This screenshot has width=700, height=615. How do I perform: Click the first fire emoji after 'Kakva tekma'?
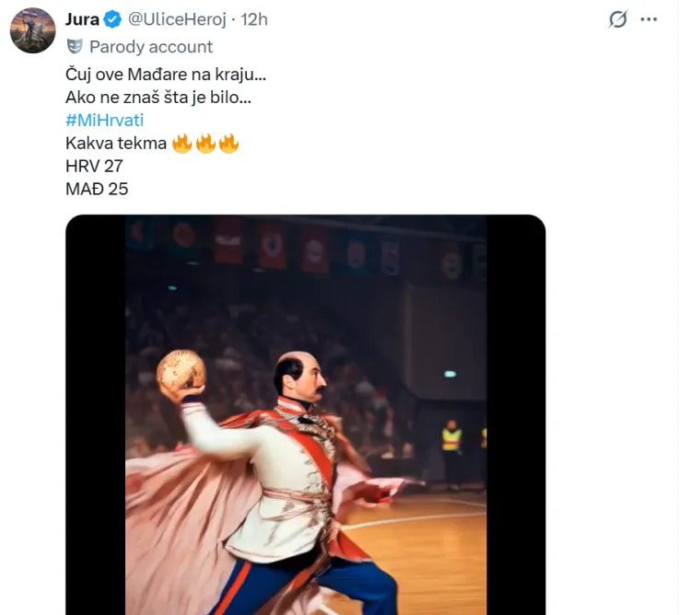tap(182, 144)
